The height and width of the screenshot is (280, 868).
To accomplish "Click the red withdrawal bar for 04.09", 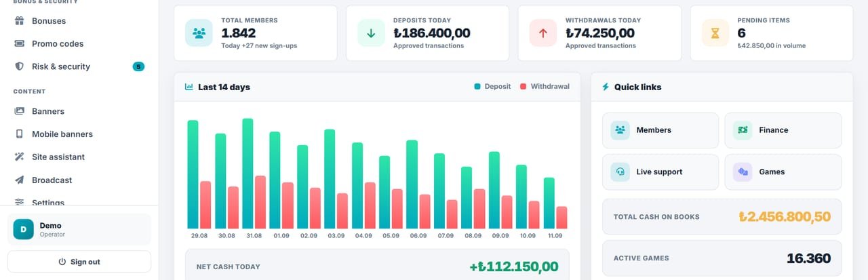I will click(x=370, y=205).
